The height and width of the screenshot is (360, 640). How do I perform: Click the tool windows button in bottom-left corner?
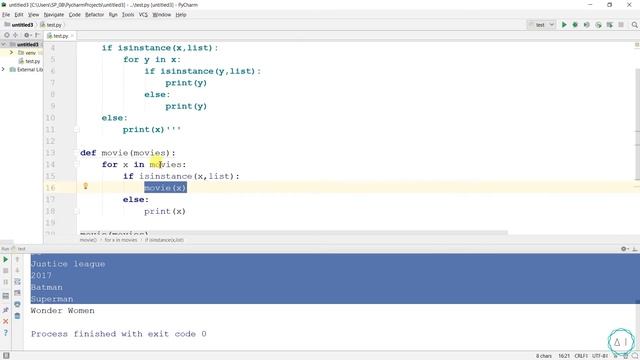[6, 356]
